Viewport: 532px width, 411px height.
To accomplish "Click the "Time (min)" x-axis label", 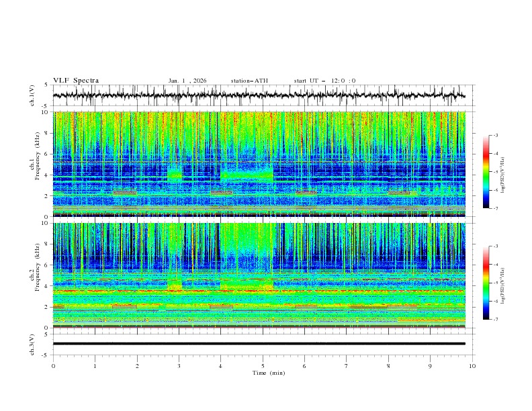I will 269,373.
